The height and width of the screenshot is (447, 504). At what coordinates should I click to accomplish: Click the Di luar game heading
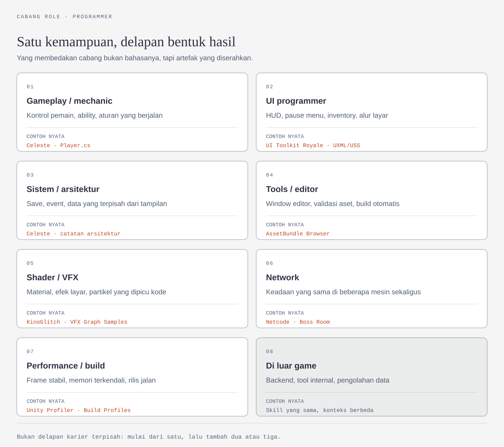291,366
